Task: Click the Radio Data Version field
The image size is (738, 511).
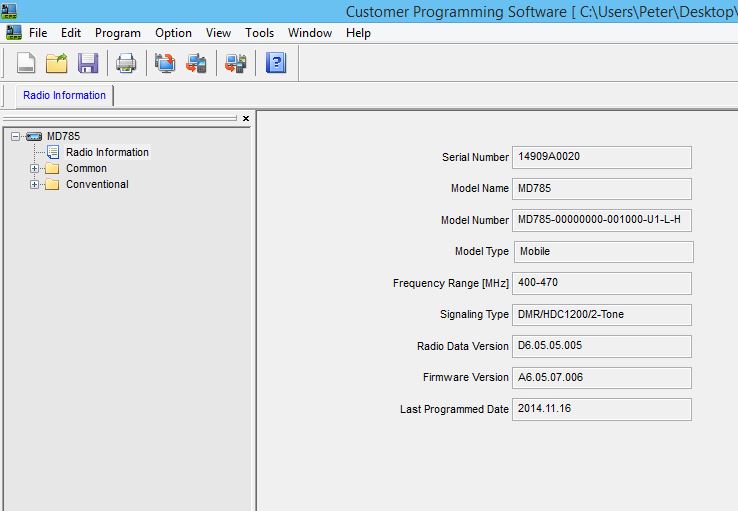Action: pyautogui.click(x=602, y=346)
